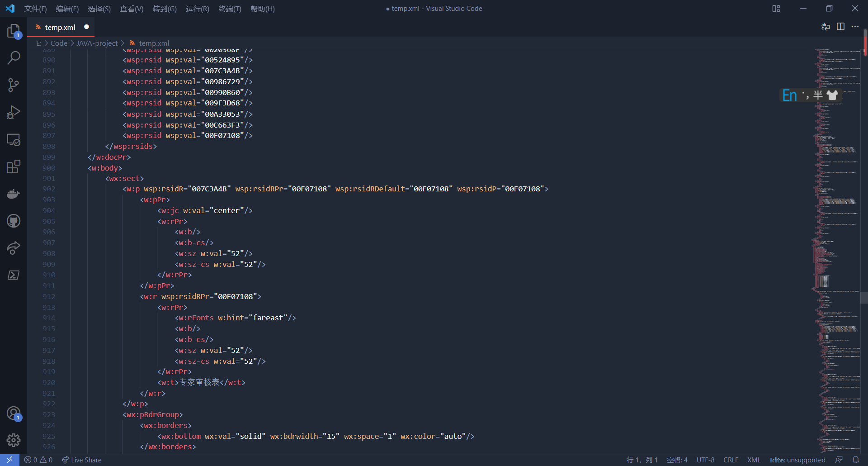This screenshot has height=466, width=868.
Task: Open the Extensions view
Action: tap(14, 166)
